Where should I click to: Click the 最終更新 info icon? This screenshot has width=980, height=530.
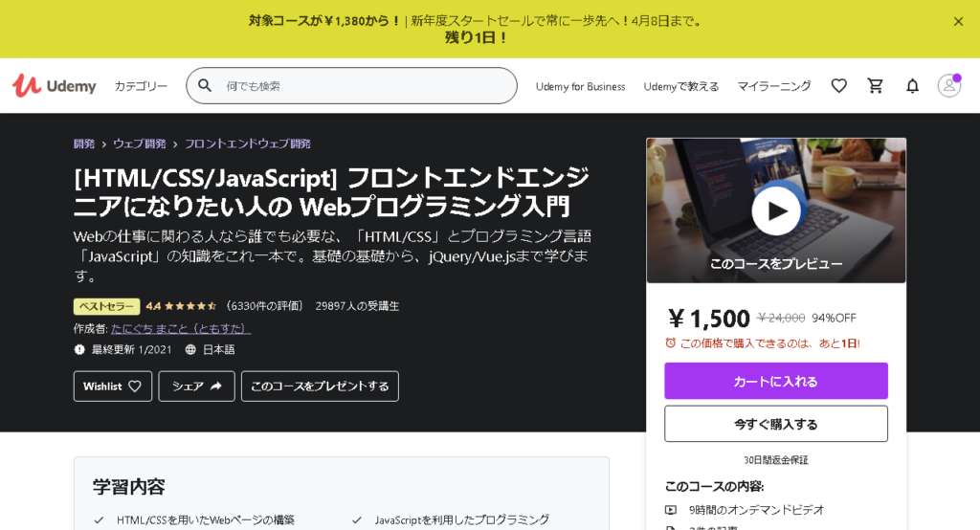(79, 349)
